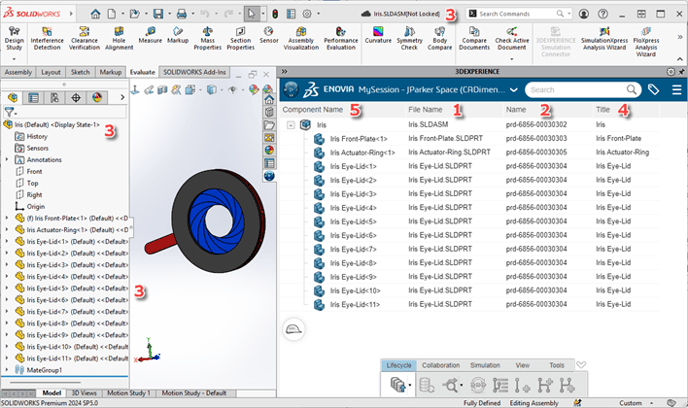This screenshot has height=408, width=688.
Task: Run Check Active Document
Action: (512, 38)
